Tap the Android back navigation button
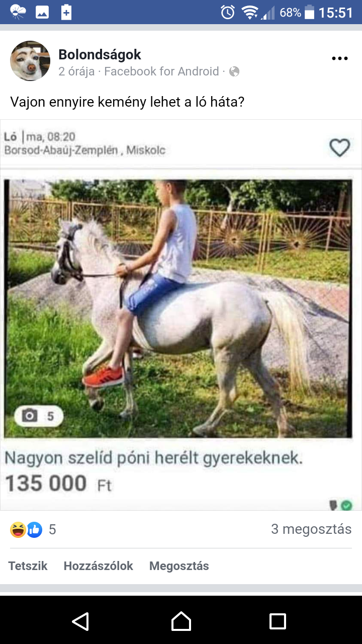The height and width of the screenshot is (644, 362). coord(80,621)
